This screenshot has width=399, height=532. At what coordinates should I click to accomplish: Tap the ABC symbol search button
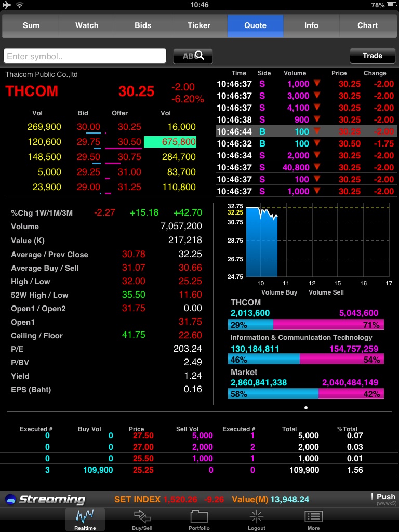(x=193, y=56)
